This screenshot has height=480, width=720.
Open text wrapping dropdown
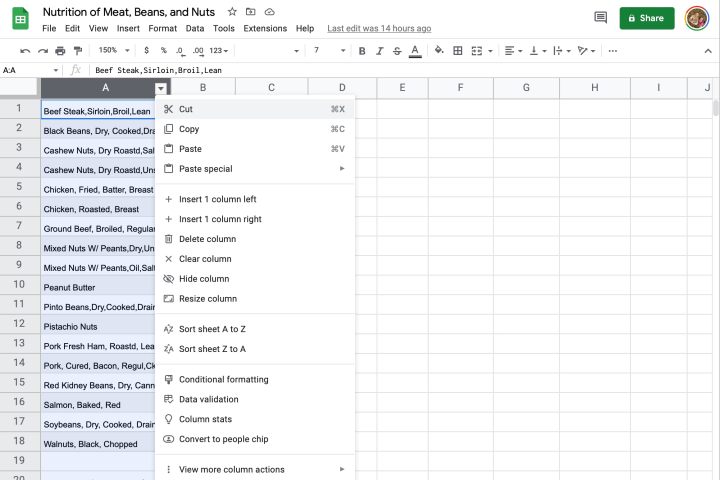(x=562, y=51)
